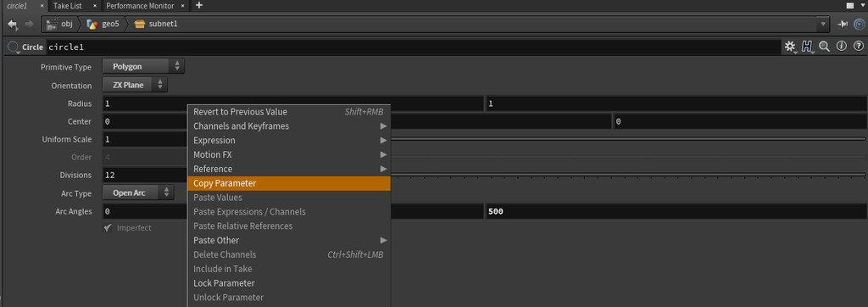868x307 pixels.
Task: Open the Paste Other submenu
Action: point(289,241)
